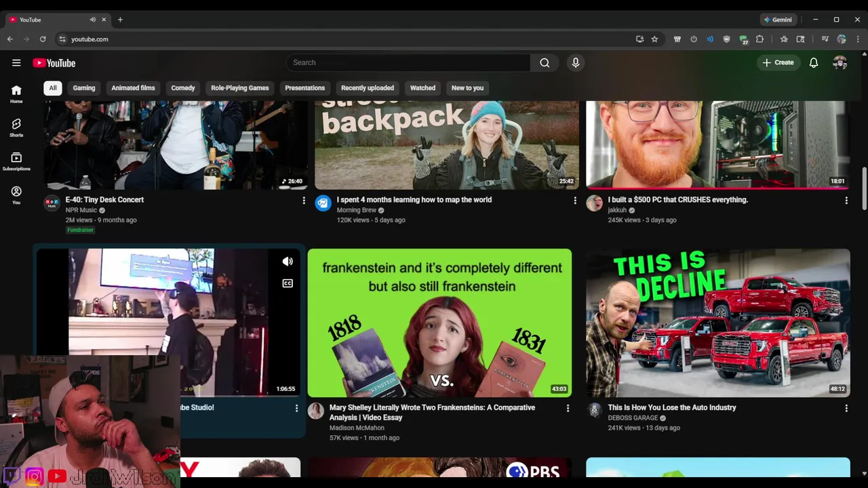Open options for map the world video
This screenshot has height=488, width=868.
tap(575, 201)
